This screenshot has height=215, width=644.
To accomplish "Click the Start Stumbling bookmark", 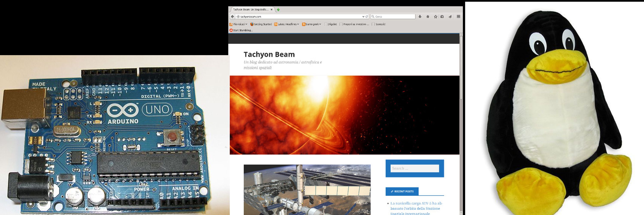I will tap(241, 30).
